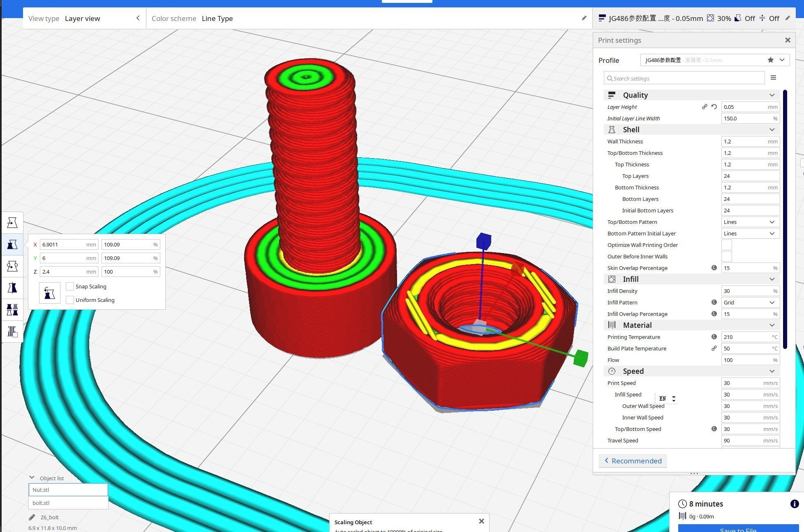Open the View type selector
This screenshot has height=532, width=804.
82,18
